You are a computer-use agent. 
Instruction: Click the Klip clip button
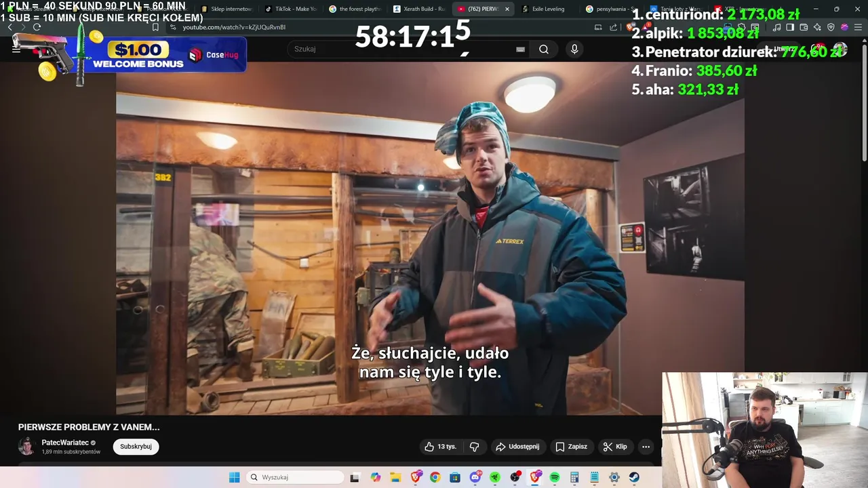(615, 447)
